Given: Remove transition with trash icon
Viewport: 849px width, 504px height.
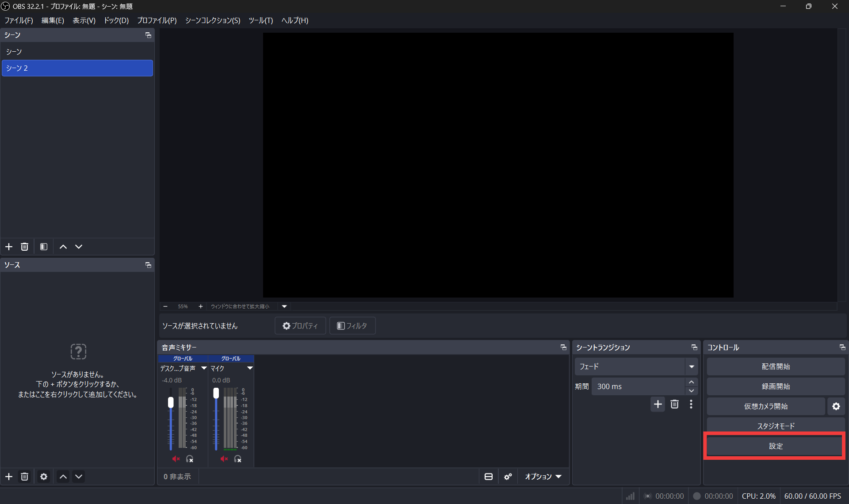Looking at the screenshot, I should coord(674,404).
